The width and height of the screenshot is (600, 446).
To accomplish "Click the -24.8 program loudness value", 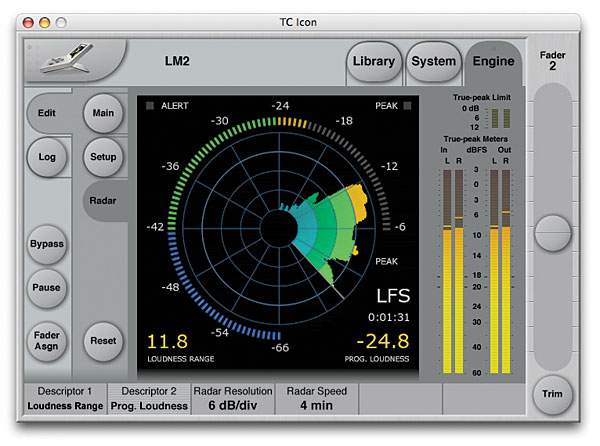I will click(x=383, y=341).
